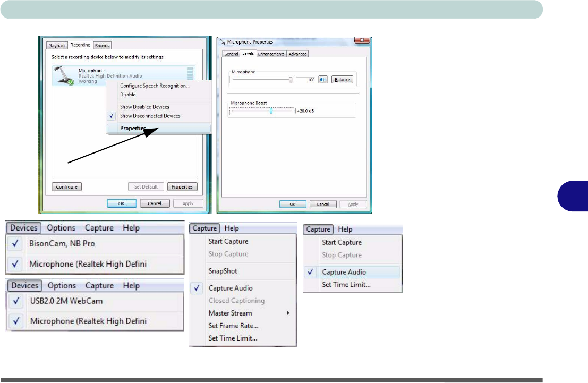Choose Set Time Limit below Set Frame Rate
Screen dimensions: 588x383
point(243,338)
